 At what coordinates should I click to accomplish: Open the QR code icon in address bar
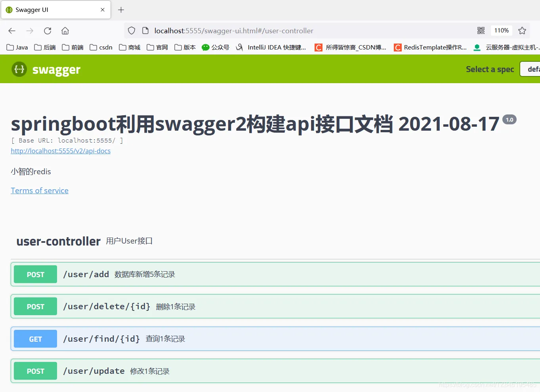coord(481,30)
